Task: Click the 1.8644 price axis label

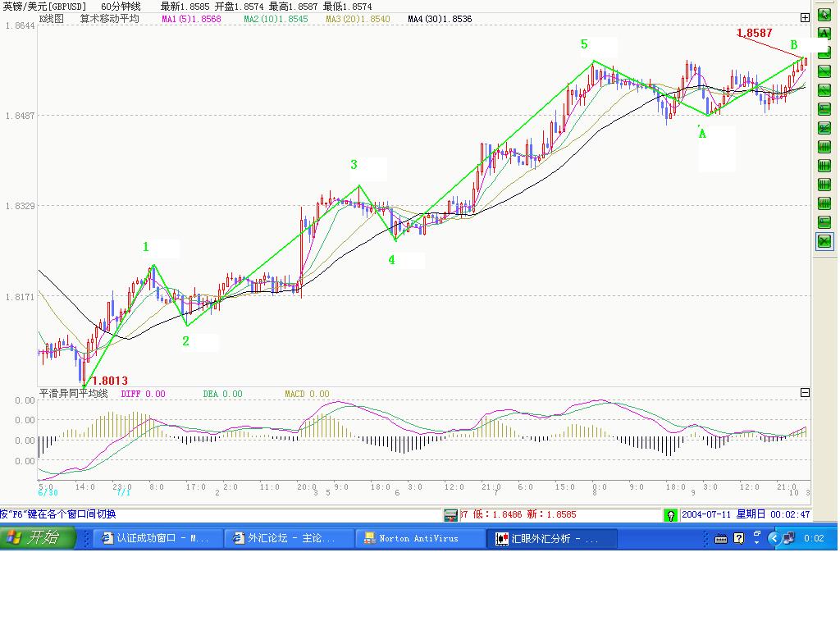Action: click(20, 25)
